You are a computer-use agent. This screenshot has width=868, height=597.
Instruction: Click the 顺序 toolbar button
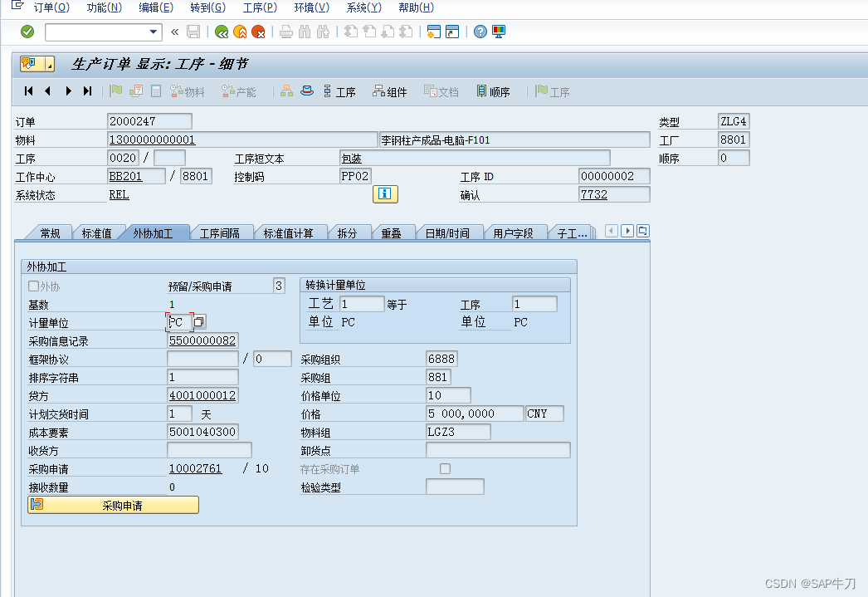(x=493, y=91)
